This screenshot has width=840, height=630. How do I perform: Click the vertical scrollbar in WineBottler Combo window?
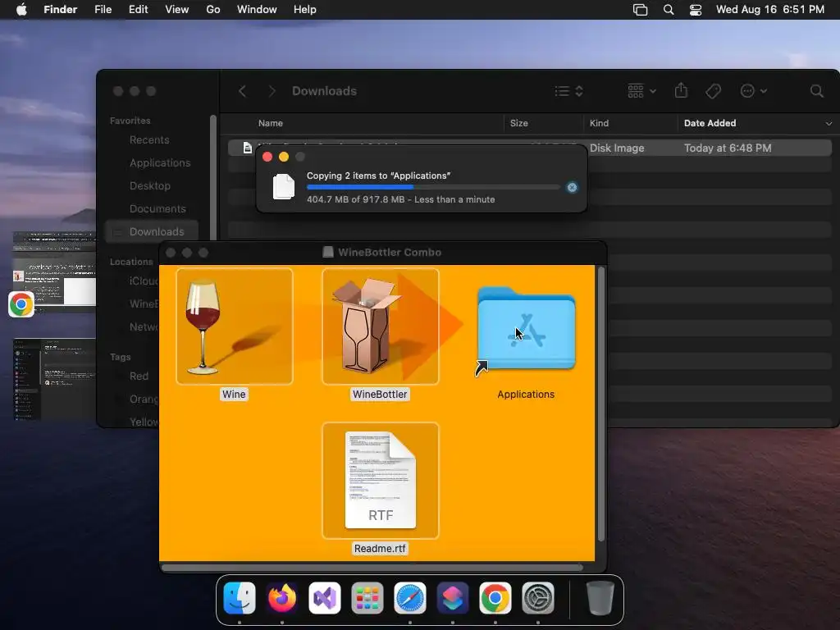coord(601,404)
